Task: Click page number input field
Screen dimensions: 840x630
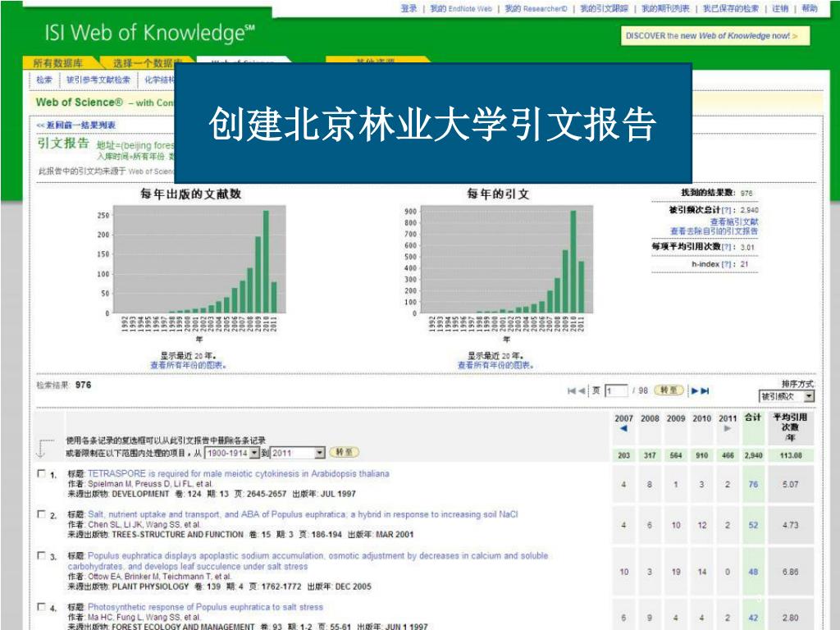Action: click(616, 391)
